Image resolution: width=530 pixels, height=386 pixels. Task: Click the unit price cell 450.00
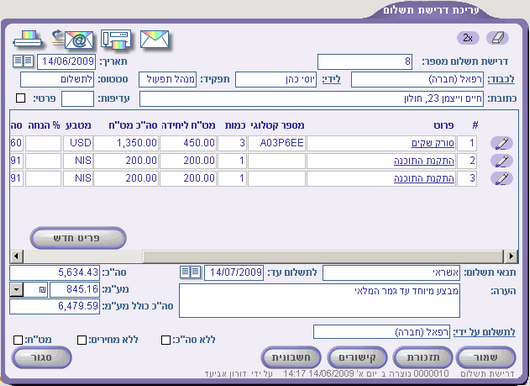tap(188, 143)
